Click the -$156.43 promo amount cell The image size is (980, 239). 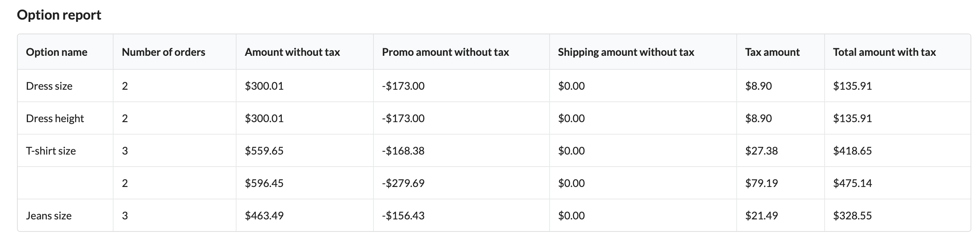pyautogui.click(x=403, y=216)
